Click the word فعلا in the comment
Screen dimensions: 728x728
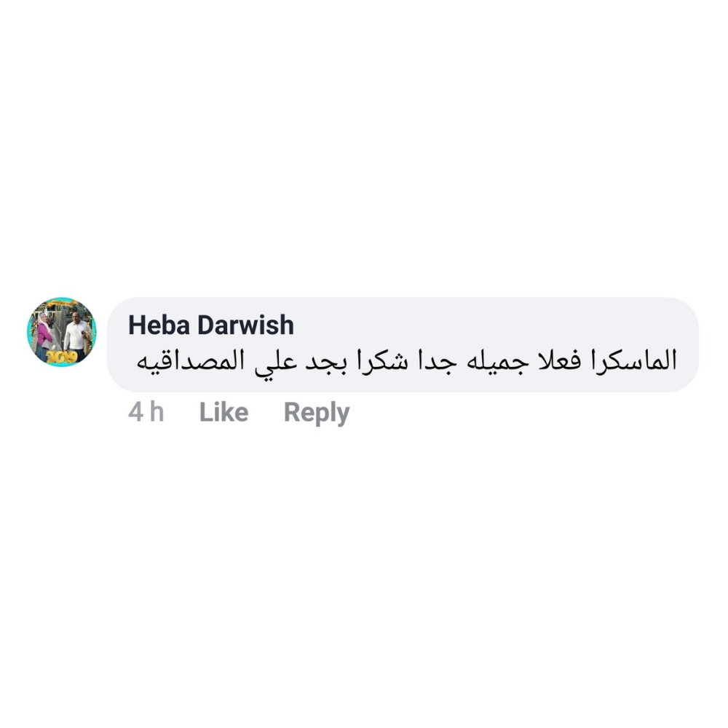click(559, 361)
